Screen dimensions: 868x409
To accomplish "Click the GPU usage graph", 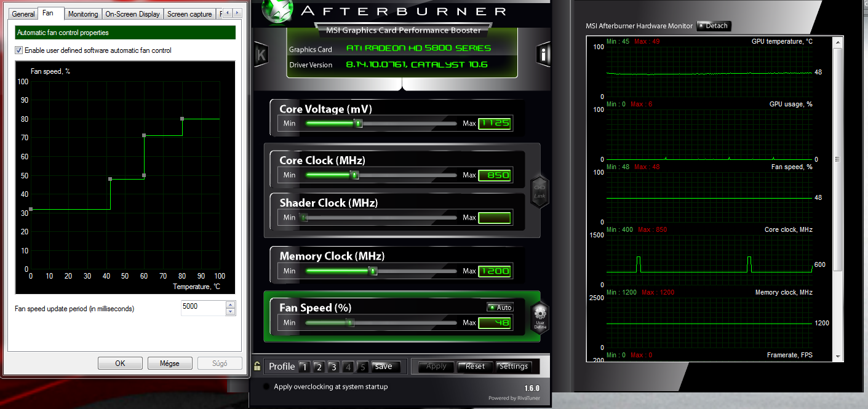I will [x=709, y=135].
